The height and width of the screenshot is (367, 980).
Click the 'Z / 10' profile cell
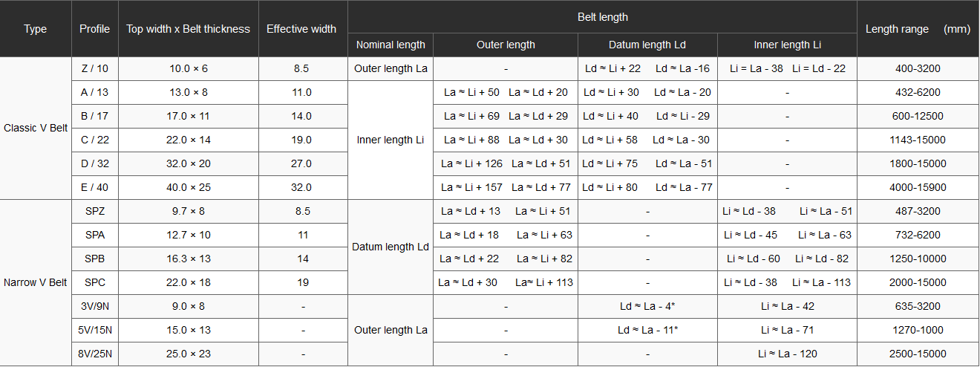tap(94, 69)
